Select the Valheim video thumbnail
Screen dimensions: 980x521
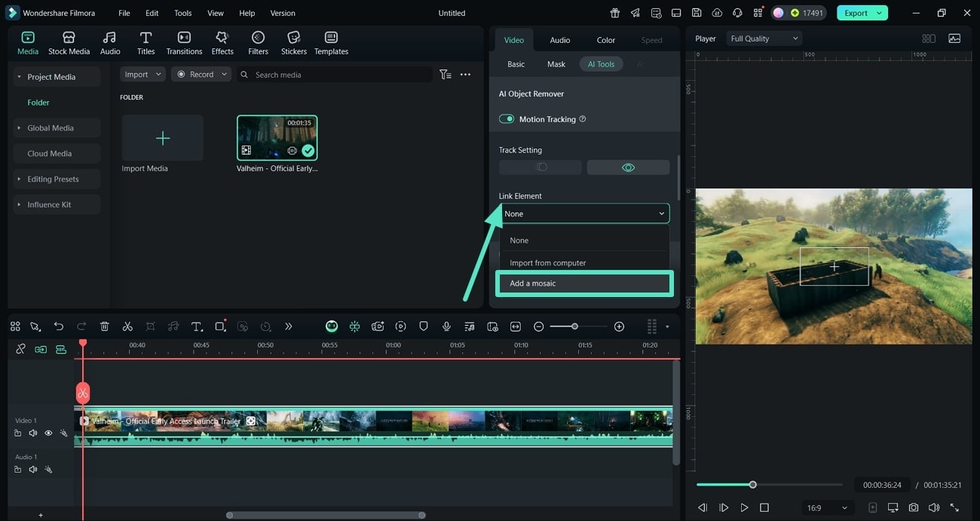tap(277, 138)
